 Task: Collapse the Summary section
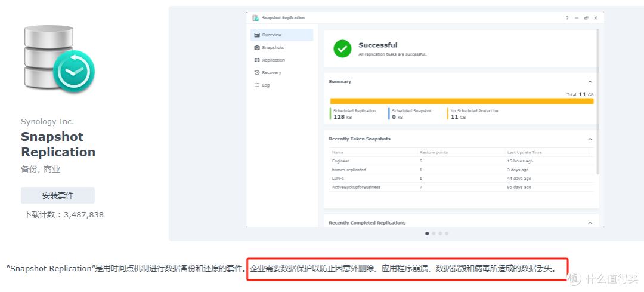[x=590, y=82]
